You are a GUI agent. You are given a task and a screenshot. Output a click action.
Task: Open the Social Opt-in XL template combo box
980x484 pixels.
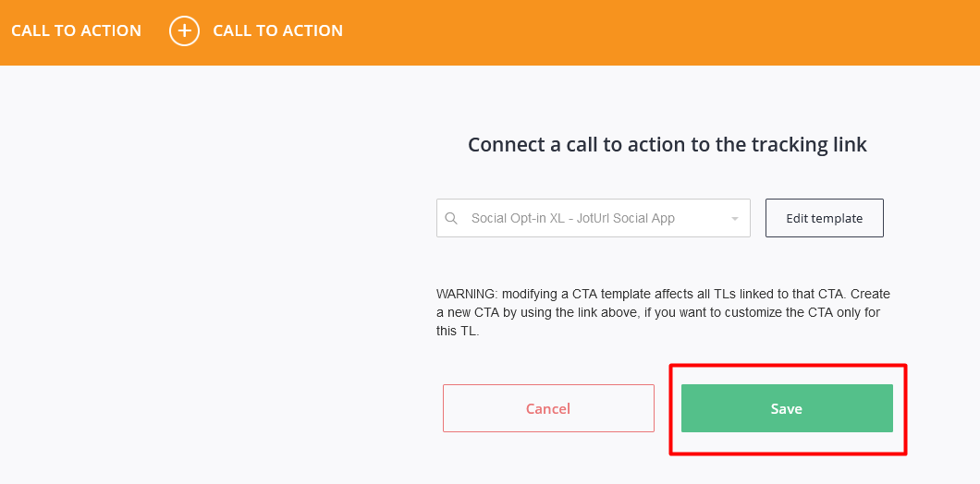pyautogui.click(x=594, y=218)
